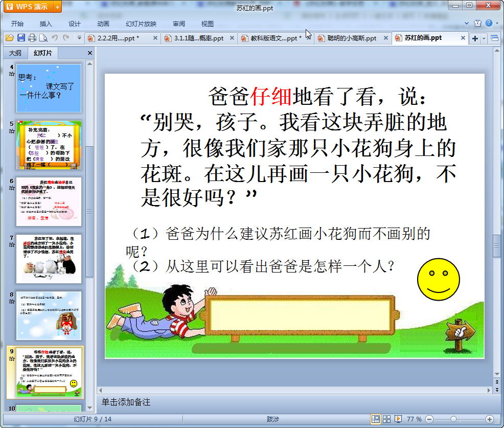The height and width of the screenshot is (428, 504).
Task: Click the window arrangement icon at tab bar end
Action: tap(495, 38)
